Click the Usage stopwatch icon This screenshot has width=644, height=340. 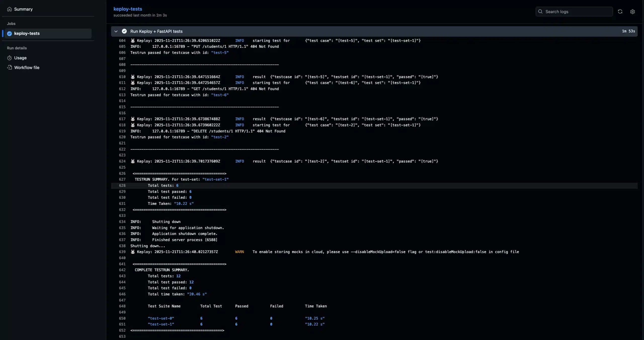9,58
